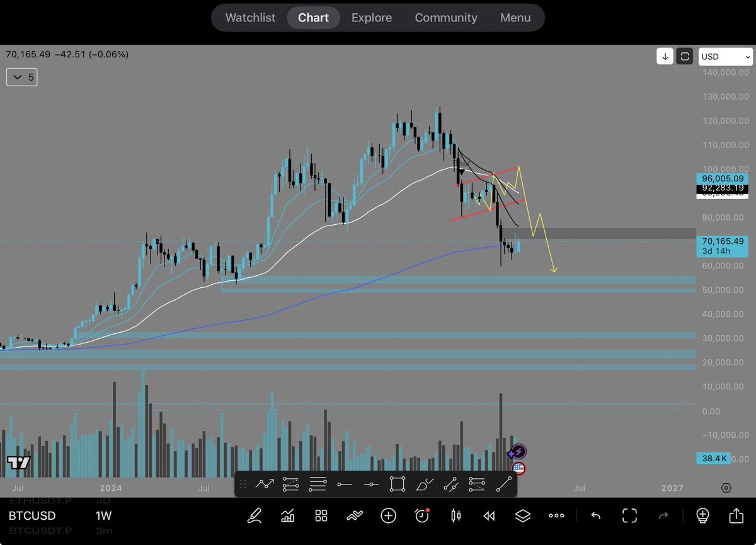Click the 92,283.19 price label
The image size is (756, 545).
(x=723, y=188)
